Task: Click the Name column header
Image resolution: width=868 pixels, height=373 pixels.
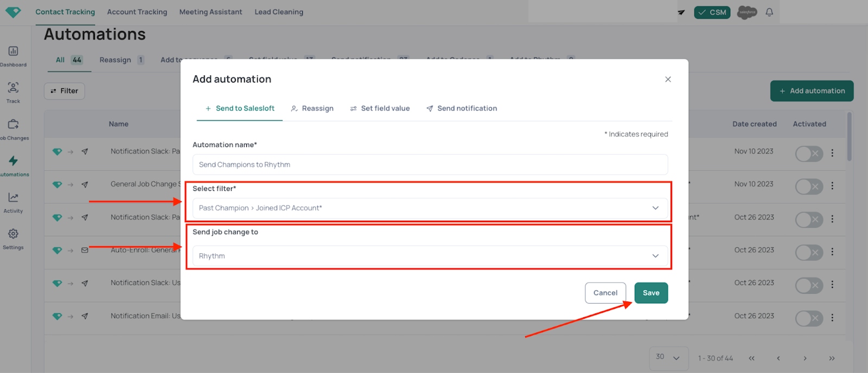Action: coord(118,124)
